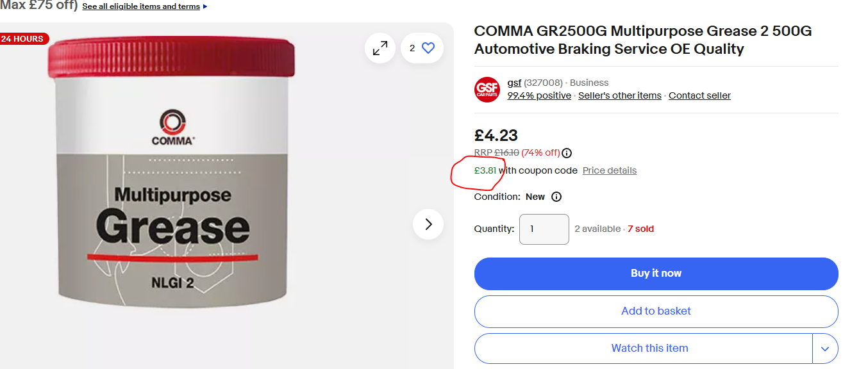Expand product image to full view
This screenshot has width=868, height=369.
(x=380, y=48)
